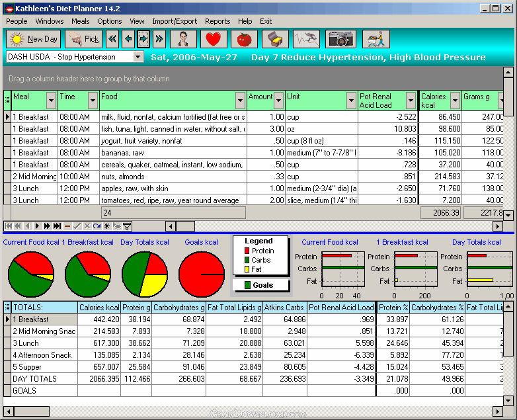
Task: Click the Atkins Carbs totals column header
Action: [285, 307]
